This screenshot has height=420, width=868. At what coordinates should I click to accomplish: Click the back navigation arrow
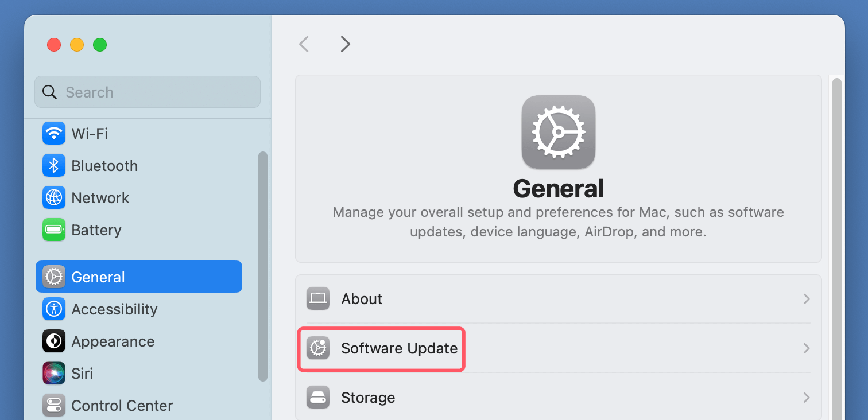(304, 44)
